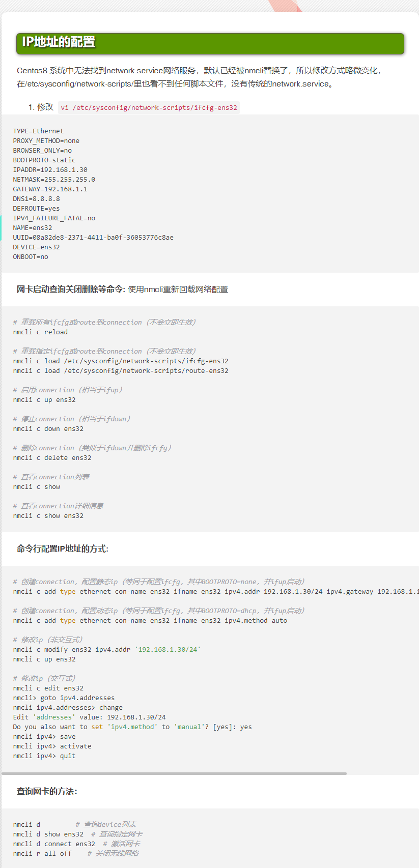Image resolution: width=419 pixels, height=868 pixels.
Task: Click the 'nmcli c delete ens32' command
Action: [x=52, y=457]
